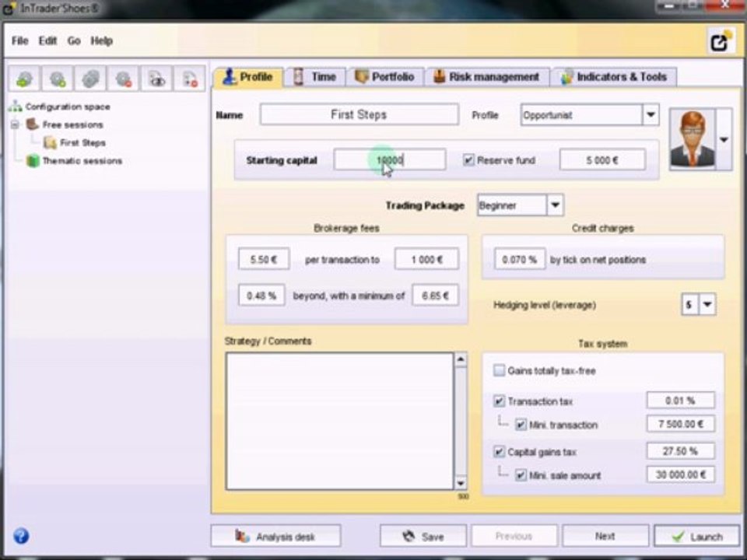Click the gear icon with green plus badge
This screenshot has height=560, width=747.
(57, 79)
